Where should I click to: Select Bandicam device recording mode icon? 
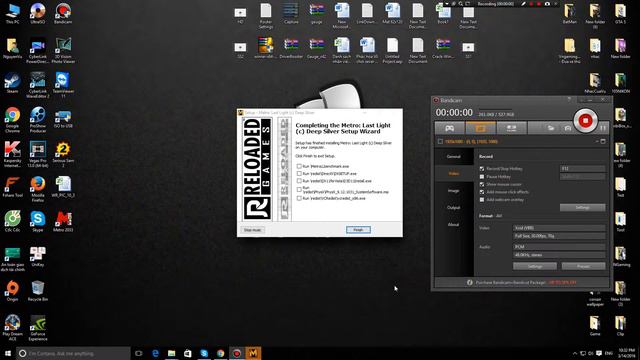tap(511, 128)
